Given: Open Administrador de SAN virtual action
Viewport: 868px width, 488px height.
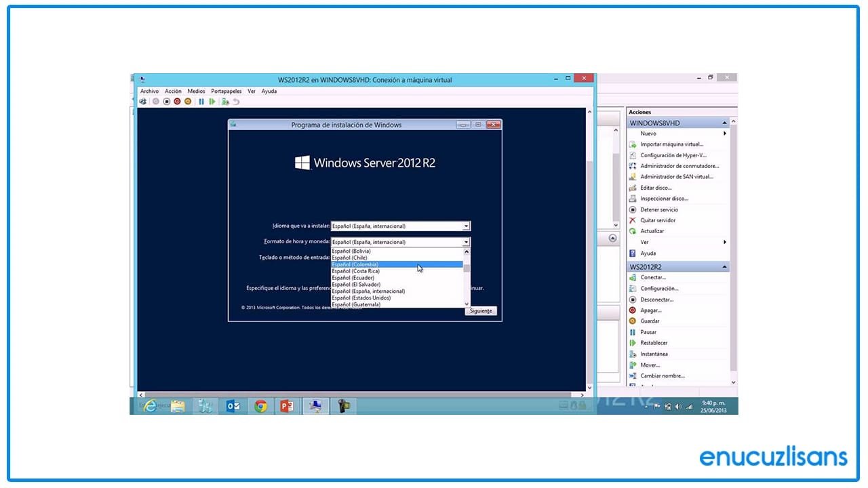Looking at the screenshot, I should pos(677,177).
